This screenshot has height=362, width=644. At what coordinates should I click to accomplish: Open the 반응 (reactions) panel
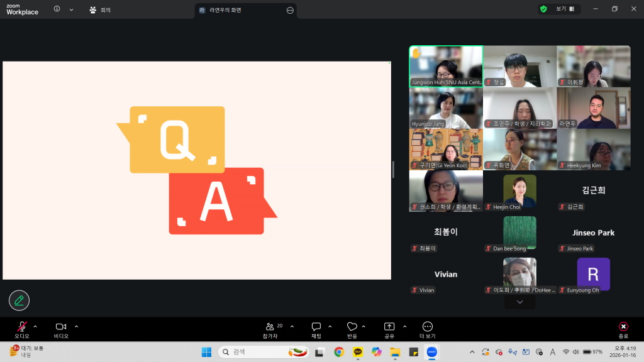(x=352, y=327)
